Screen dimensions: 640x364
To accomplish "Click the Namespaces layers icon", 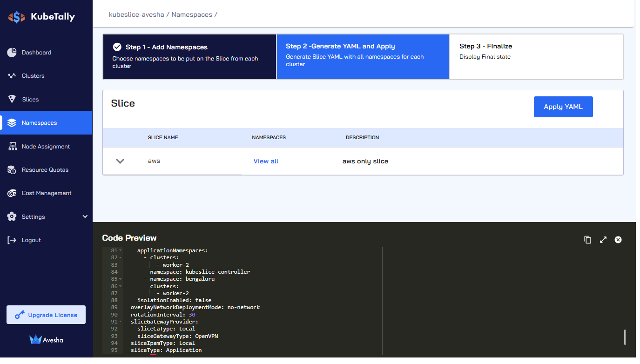I will (x=12, y=123).
